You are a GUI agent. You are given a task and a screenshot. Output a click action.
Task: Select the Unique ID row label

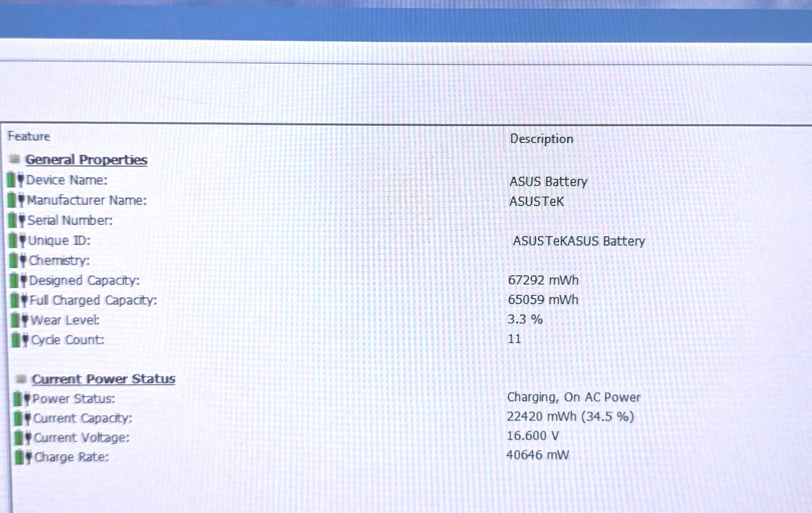click(x=59, y=240)
